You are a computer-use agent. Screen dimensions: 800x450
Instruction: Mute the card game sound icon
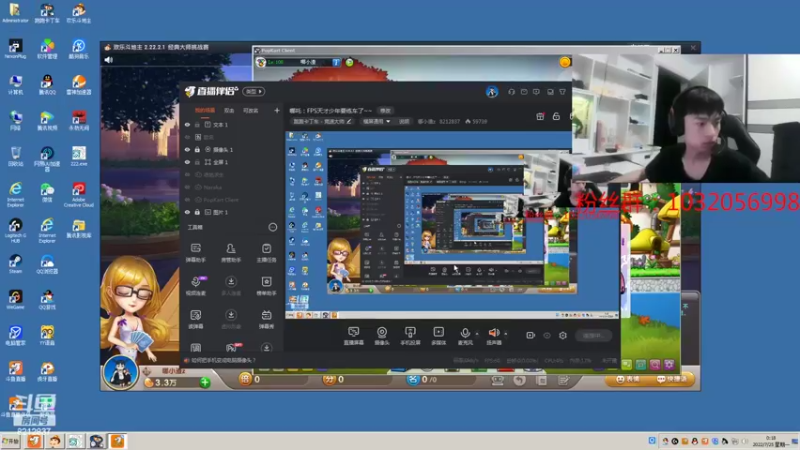tap(109, 60)
